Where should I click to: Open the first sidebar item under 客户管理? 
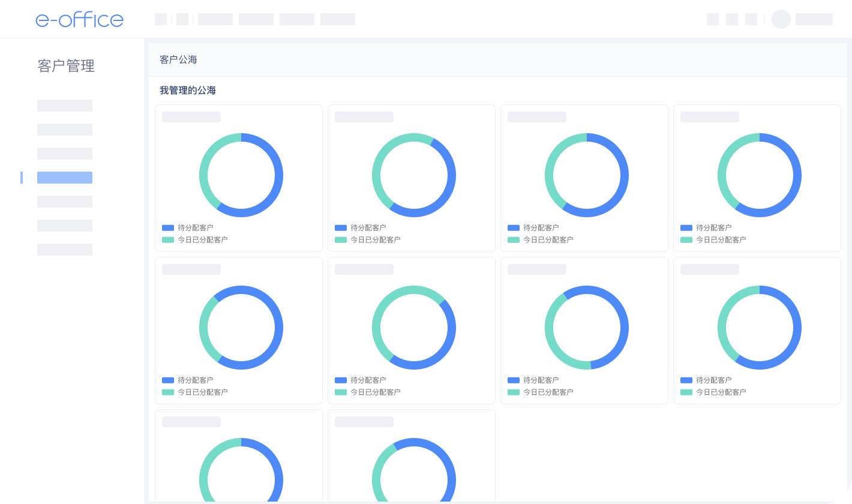pyautogui.click(x=65, y=106)
